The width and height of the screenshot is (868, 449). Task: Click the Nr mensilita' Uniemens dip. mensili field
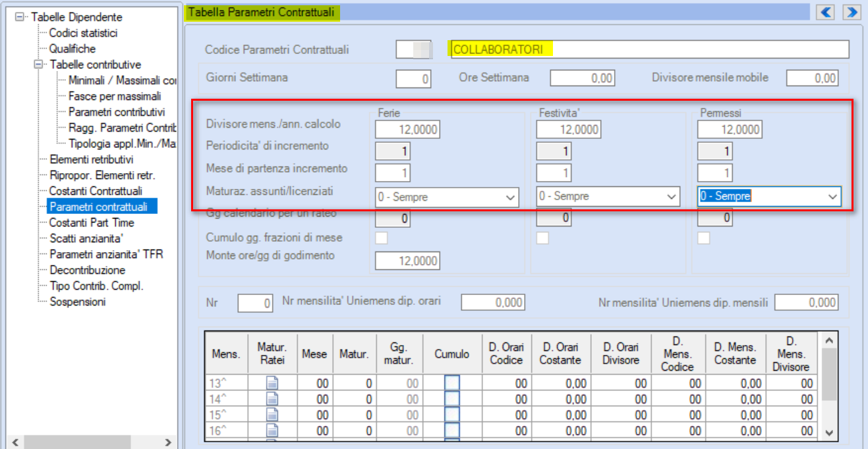click(806, 302)
